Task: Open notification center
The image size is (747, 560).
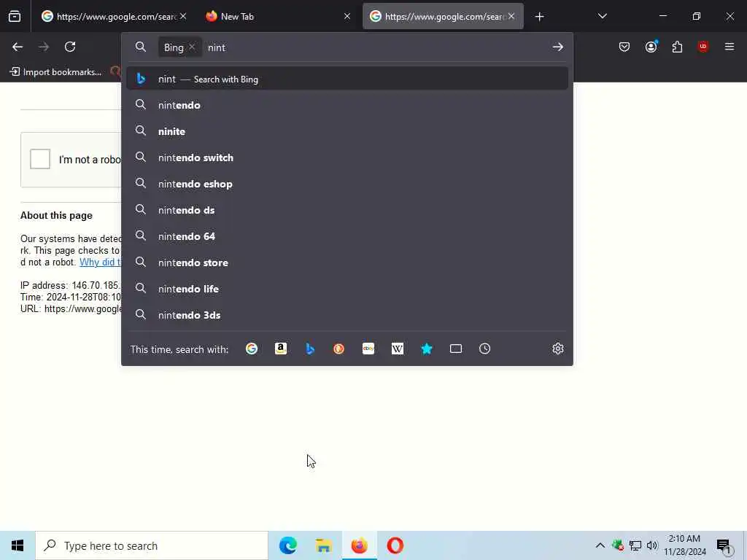Action: (724, 546)
